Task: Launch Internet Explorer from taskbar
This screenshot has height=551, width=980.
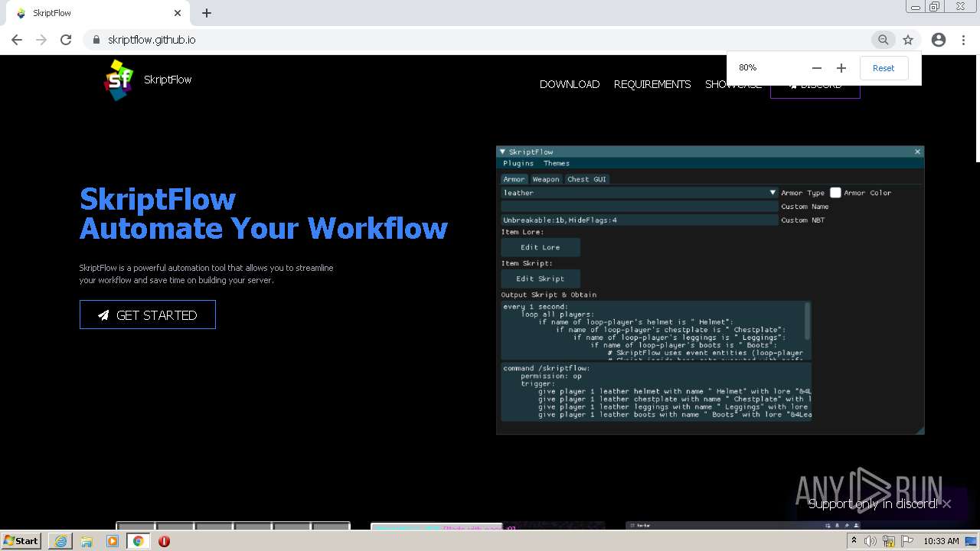Action: tap(60, 541)
